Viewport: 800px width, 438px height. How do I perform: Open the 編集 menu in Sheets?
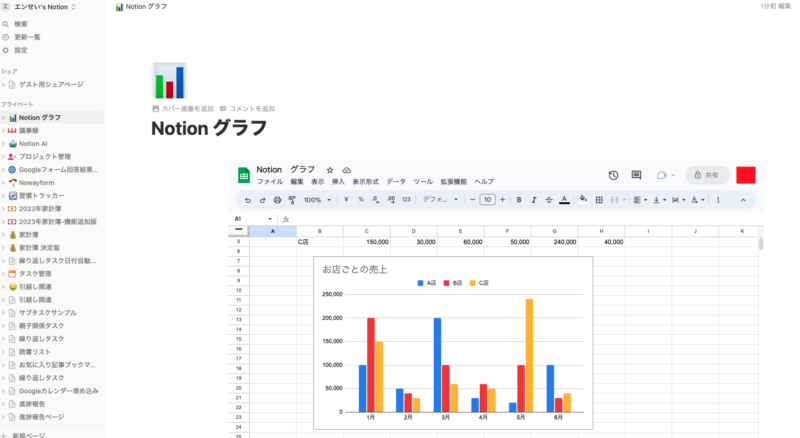[x=297, y=182]
